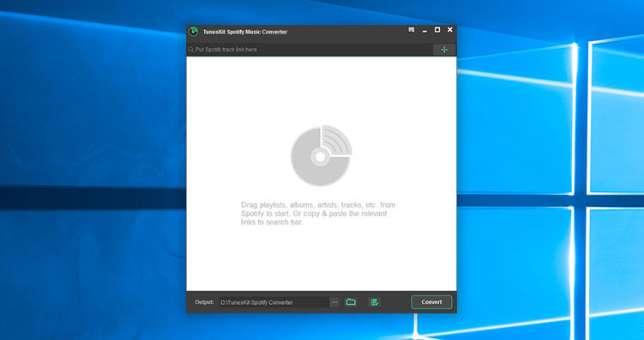Click the output path D:\TunesKit Spotify Converter field
The image size is (644, 340).
(x=274, y=302)
